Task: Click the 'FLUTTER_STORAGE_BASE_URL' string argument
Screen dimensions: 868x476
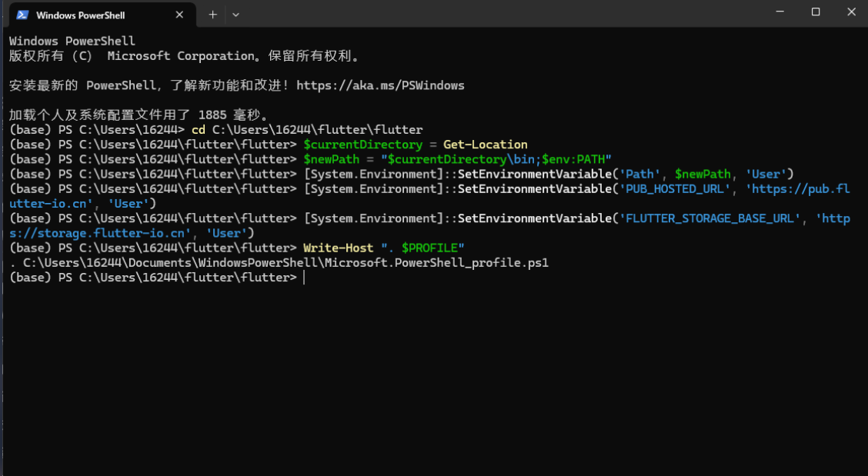Action: click(x=709, y=218)
